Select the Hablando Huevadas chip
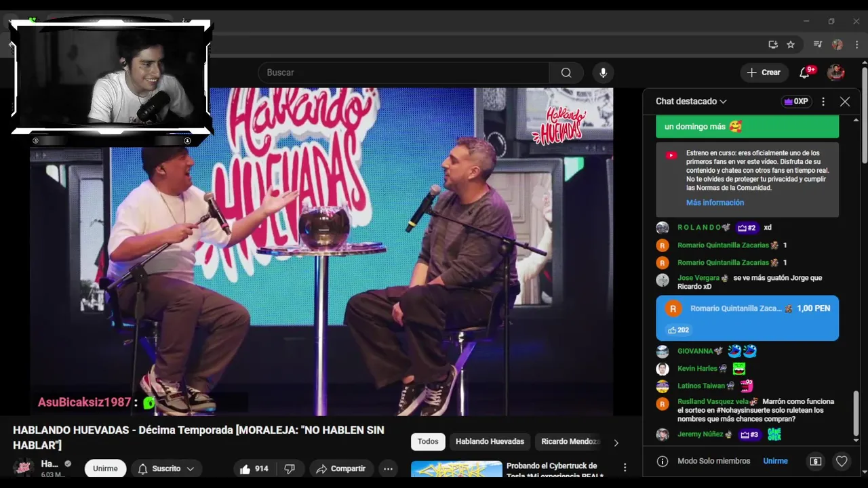Screen dimensions: 868x488 (490, 442)
